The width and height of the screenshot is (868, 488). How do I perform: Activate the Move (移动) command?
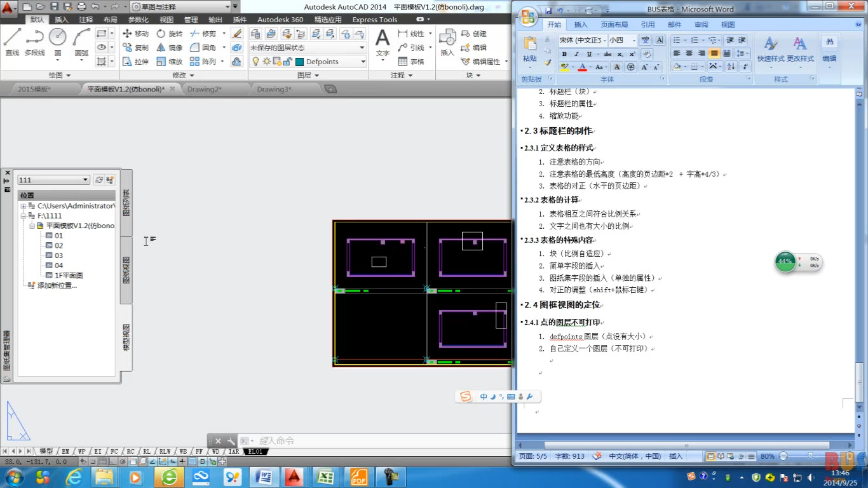click(x=135, y=34)
